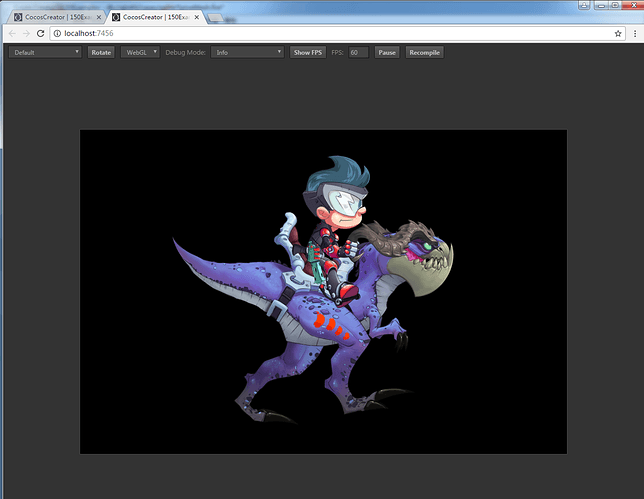
Task: Click the browser reload icon
Action: coord(40,33)
